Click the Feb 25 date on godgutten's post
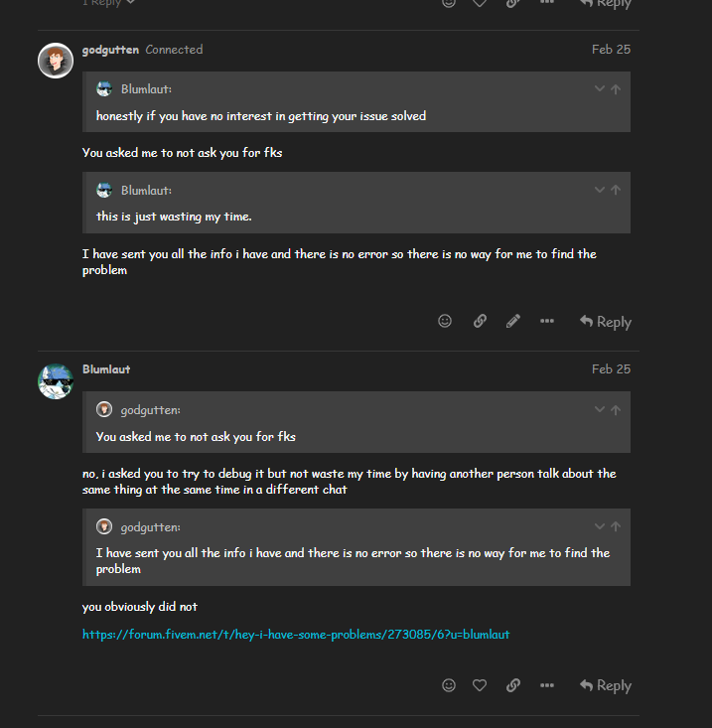Image resolution: width=712 pixels, height=728 pixels. point(611,50)
